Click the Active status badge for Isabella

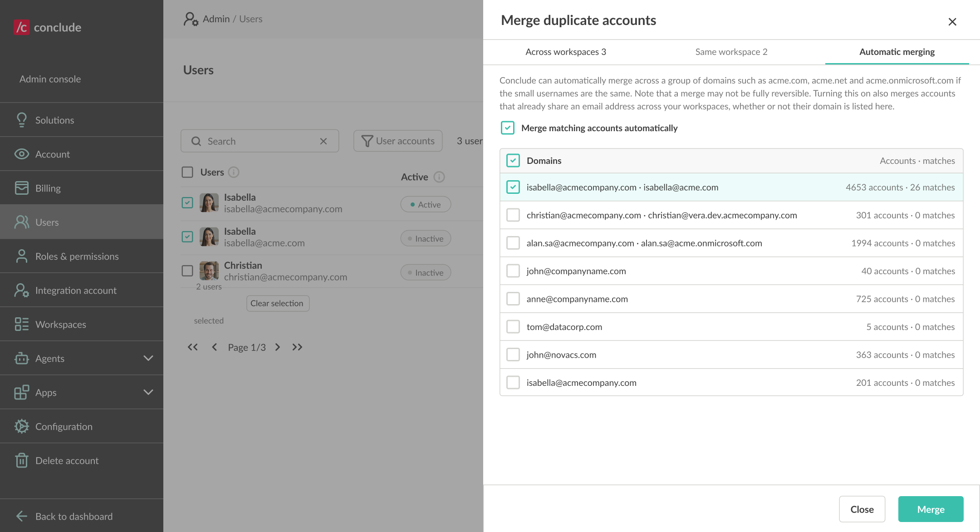pyautogui.click(x=426, y=204)
